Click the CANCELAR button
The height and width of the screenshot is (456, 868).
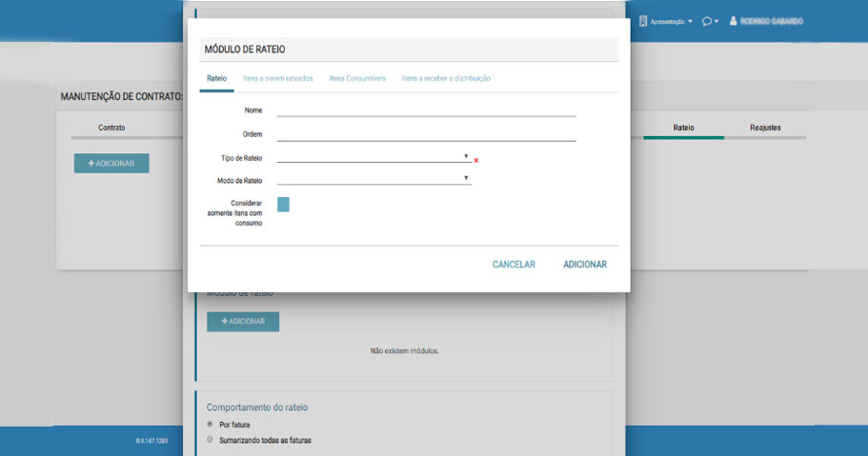pyautogui.click(x=514, y=265)
